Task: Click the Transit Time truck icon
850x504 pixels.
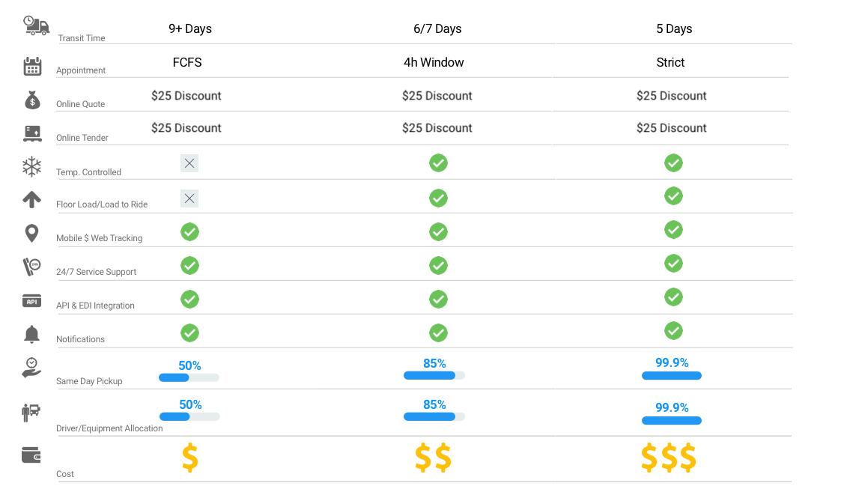Action: click(36, 25)
